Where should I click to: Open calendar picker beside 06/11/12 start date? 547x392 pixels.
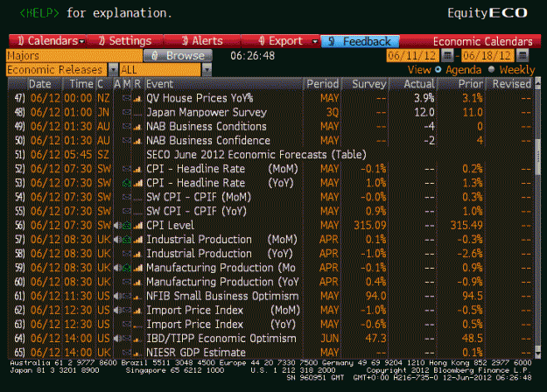point(447,55)
